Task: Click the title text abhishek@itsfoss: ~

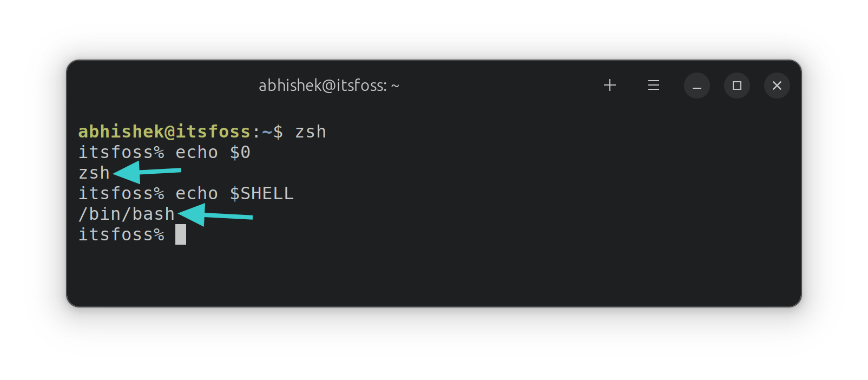Action: pyautogui.click(x=329, y=85)
